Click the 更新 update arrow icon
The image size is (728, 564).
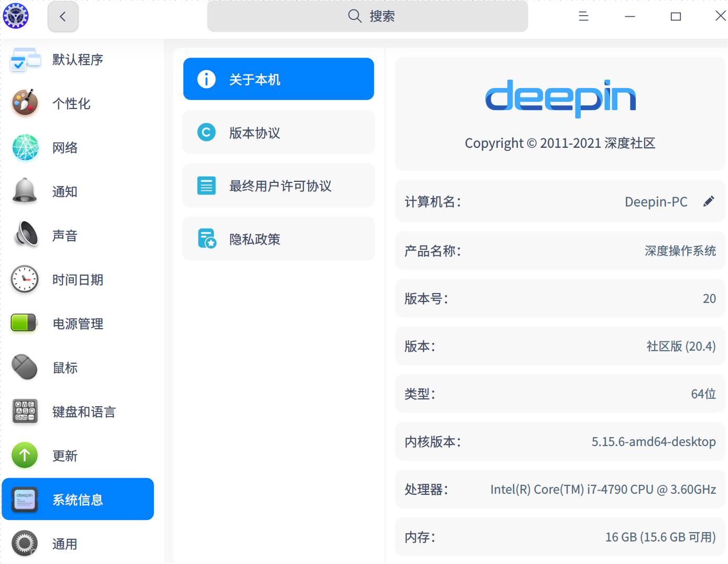(x=25, y=455)
